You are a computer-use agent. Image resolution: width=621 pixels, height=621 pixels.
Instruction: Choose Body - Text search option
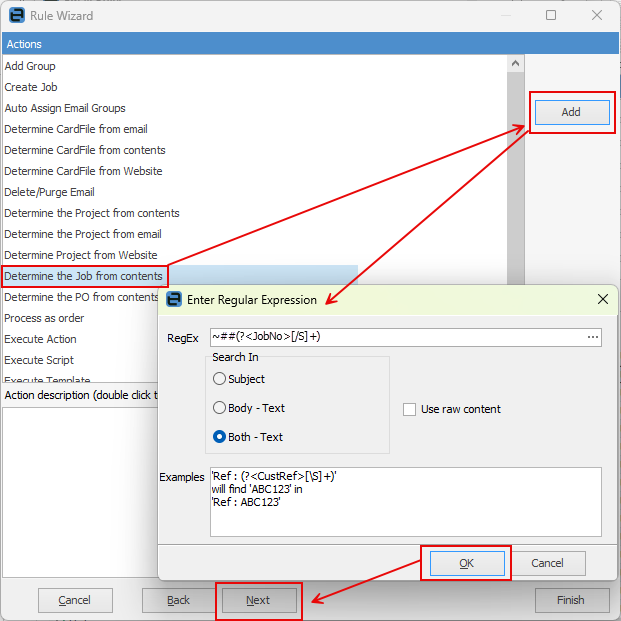(x=219, y=408)
